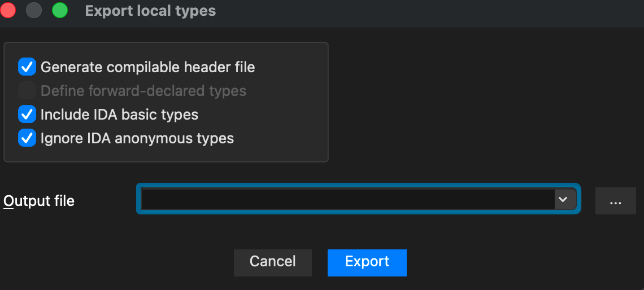The height and width of the screenshot is (290, 644).
Task: Click the empty area left of Cancel
Action: point(113,262)
